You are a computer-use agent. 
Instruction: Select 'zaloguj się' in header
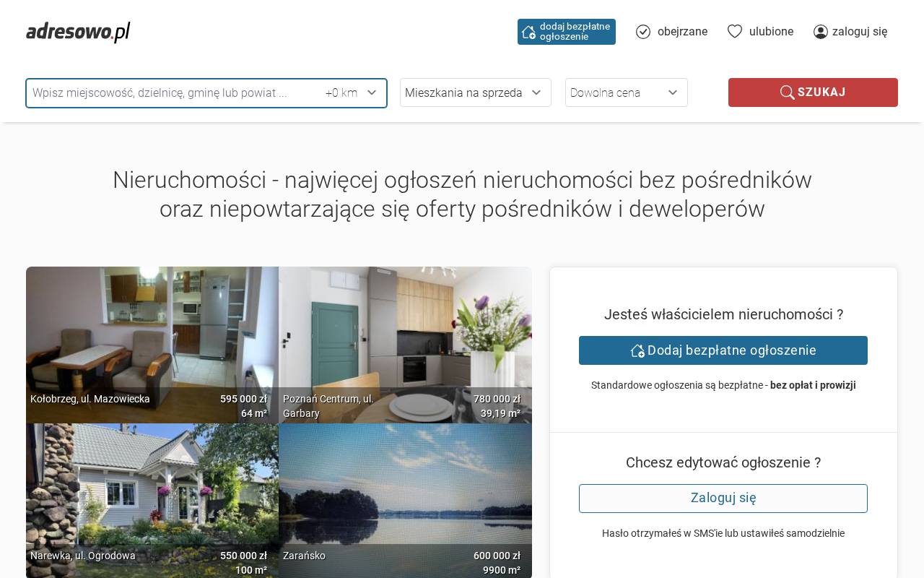click(859, 32)
